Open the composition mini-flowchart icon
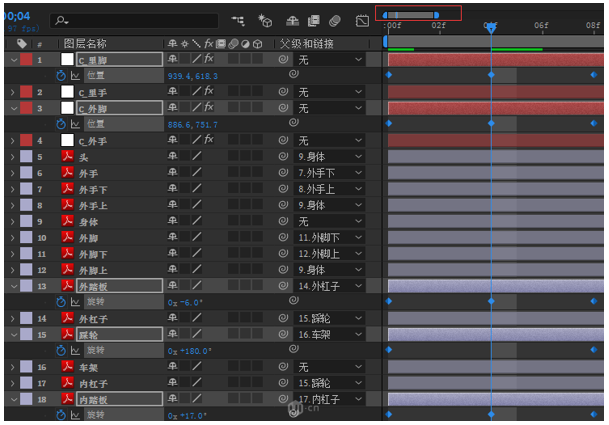This screenshot has height=425, width=609. point(238,21)
